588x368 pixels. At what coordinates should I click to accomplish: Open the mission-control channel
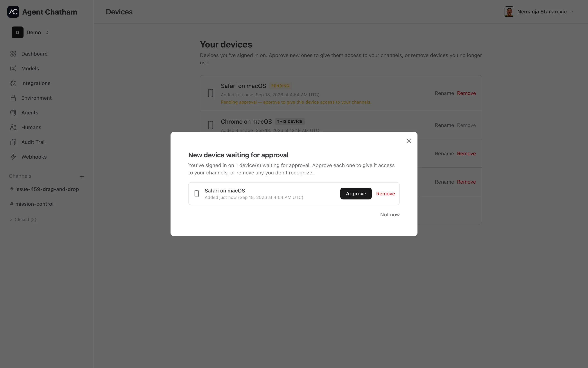(x=32, y=204)
